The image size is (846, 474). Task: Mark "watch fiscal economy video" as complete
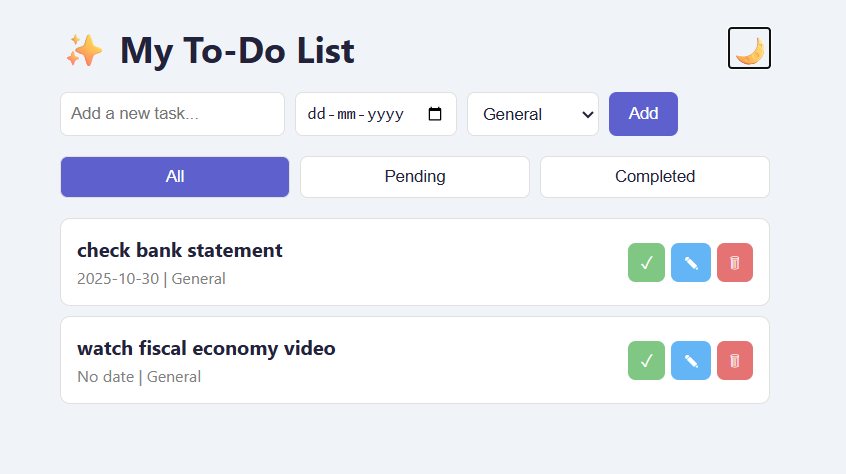point(646,361)
